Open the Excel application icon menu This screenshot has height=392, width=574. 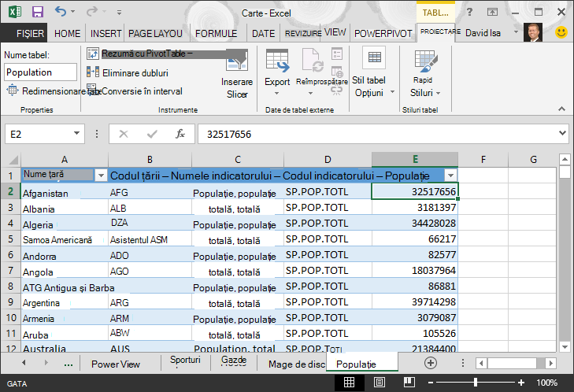click(15, 12)
